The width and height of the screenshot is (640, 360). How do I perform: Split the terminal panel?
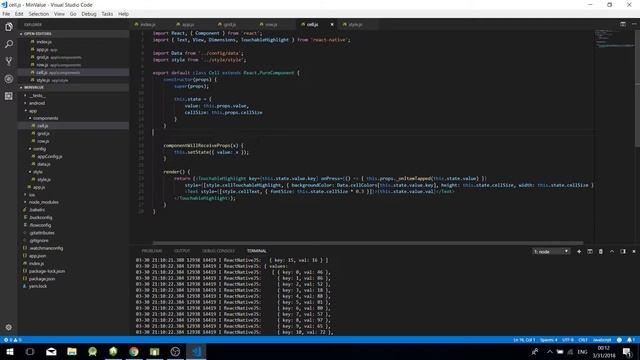pos(590,251)
